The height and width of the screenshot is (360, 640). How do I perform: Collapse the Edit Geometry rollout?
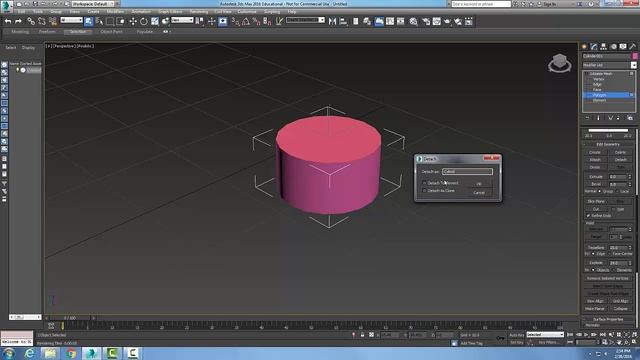[x=608, y=144]
